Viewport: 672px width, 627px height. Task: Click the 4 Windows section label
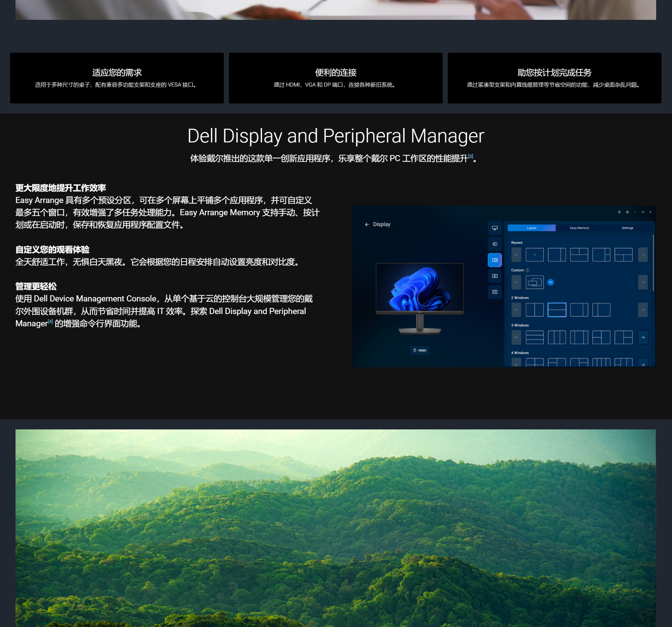point(520,353)
